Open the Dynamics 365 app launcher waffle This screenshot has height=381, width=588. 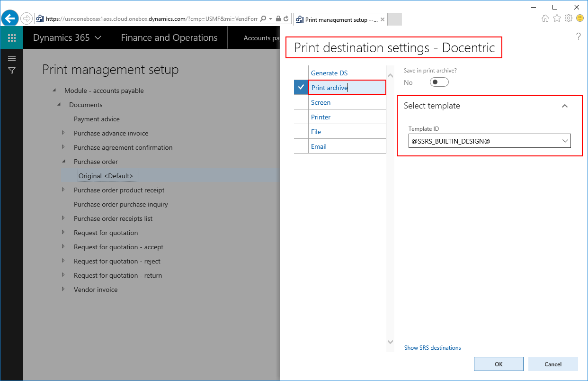(x=11, y=37)
